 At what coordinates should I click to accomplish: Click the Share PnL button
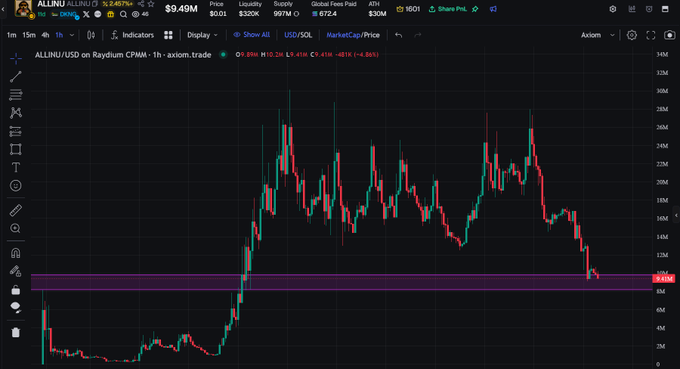449,9
